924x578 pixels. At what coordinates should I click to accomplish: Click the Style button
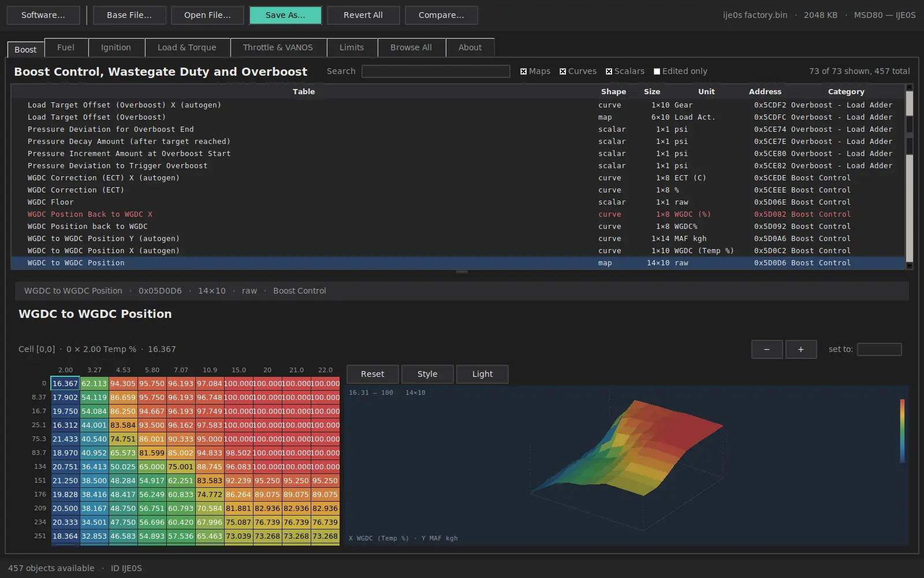[x=427, y=374]
